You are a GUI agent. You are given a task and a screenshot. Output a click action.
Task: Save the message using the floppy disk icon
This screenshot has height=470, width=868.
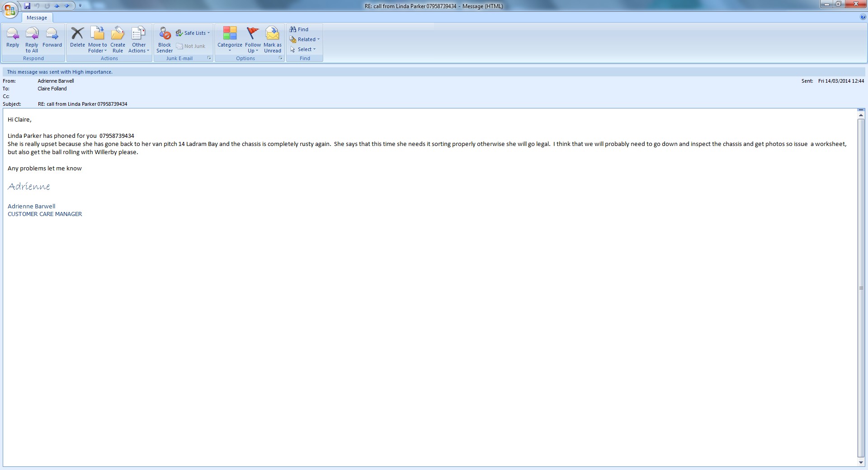pyautogui.click(x=27, y=6)
